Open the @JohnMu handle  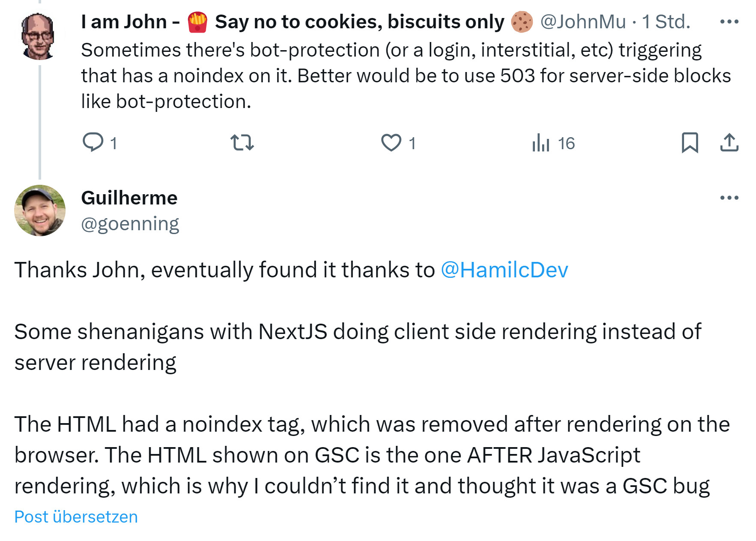[583, 21]
